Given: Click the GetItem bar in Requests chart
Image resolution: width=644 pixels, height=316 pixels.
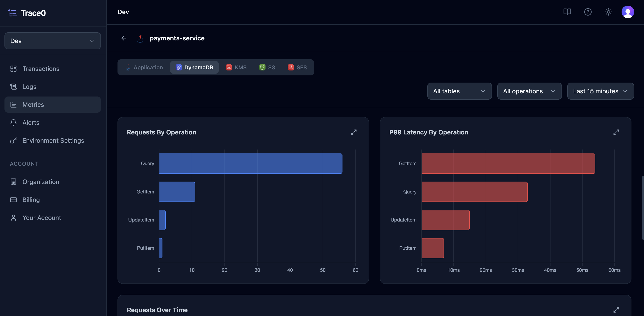Looking at the screenshot, I should pos(177,192).
